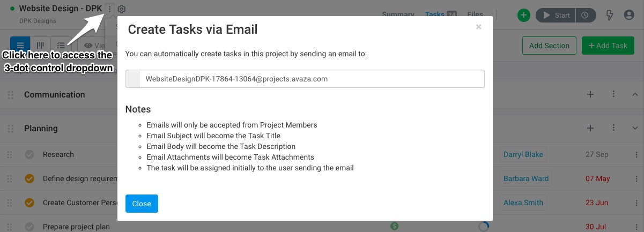Screen dimensions: 644x232
Task: Add task to Communication section plus icon
Action: [x=590, y=94]
